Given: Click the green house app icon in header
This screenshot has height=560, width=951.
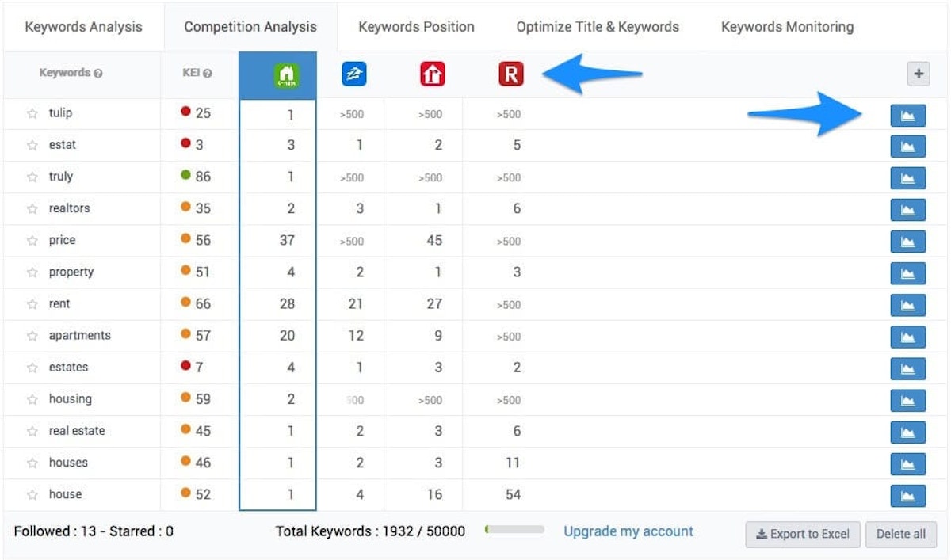Looking at the screenshot, I should click(x=287, y=74).
